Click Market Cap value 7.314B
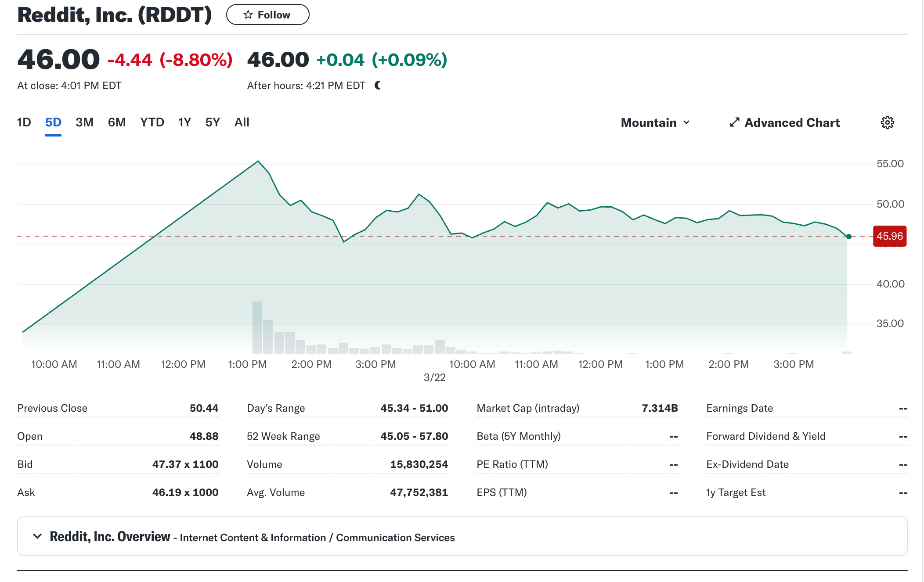 (660, 408)
